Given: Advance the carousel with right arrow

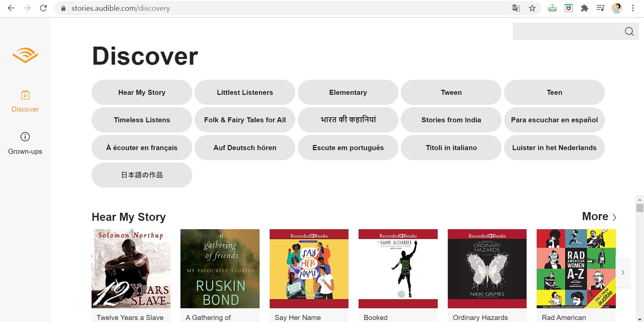Looking at the screenshot, I should pyautogui.click(x=623, y=272).
